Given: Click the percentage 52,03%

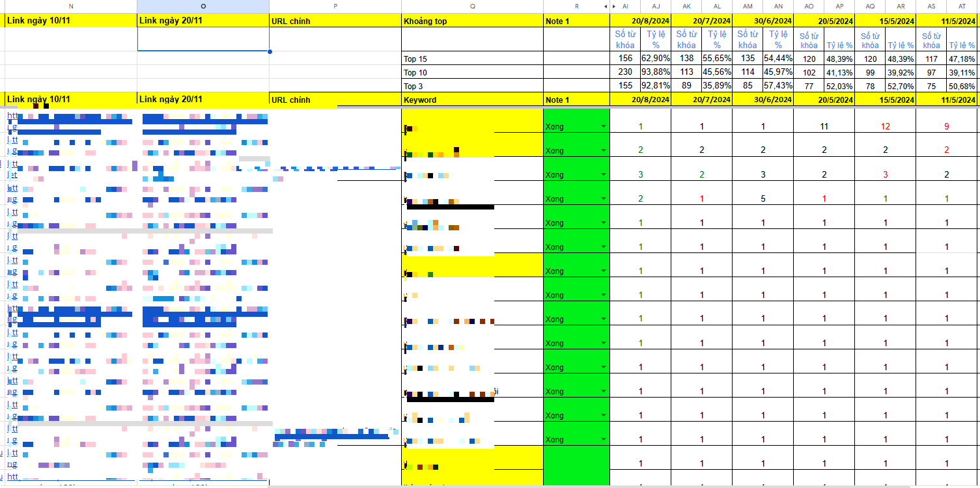Looking at the screenshot, I should (840, 86).
